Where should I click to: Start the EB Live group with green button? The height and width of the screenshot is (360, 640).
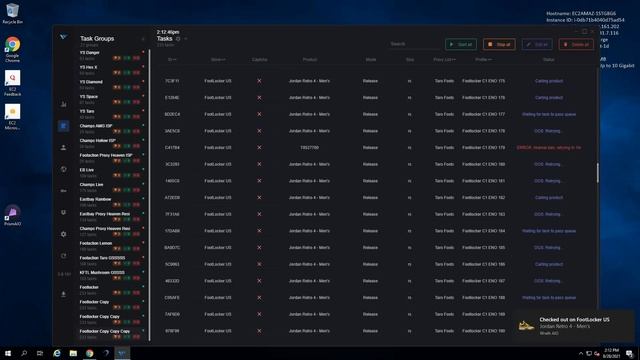tap(127, 176)
